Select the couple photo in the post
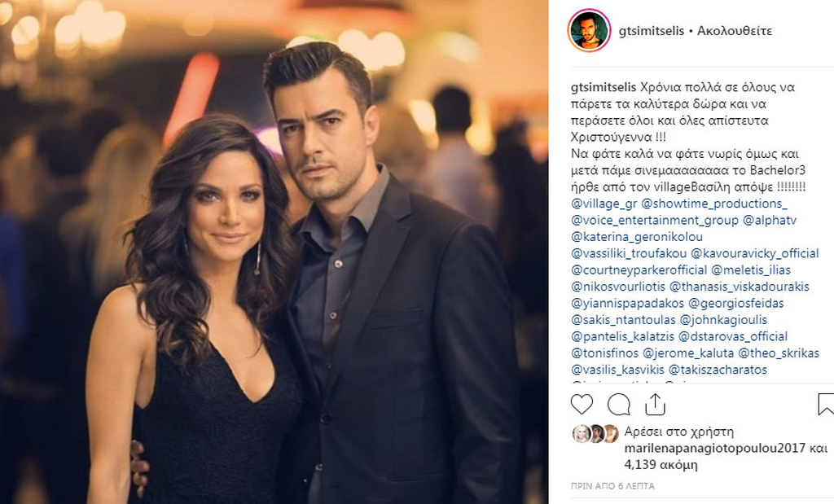Screen dimensions: 834x504 click(x=274, y=252)
